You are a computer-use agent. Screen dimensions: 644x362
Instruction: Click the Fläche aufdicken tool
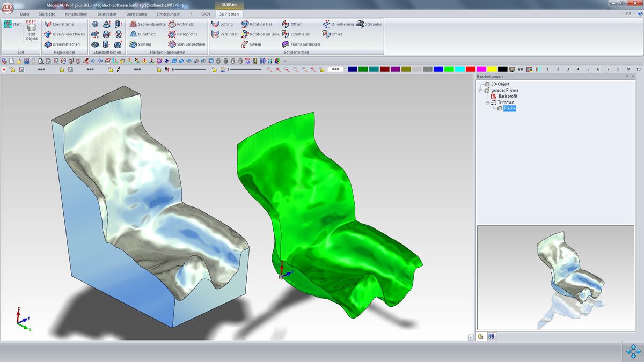(x=301, y=44)
